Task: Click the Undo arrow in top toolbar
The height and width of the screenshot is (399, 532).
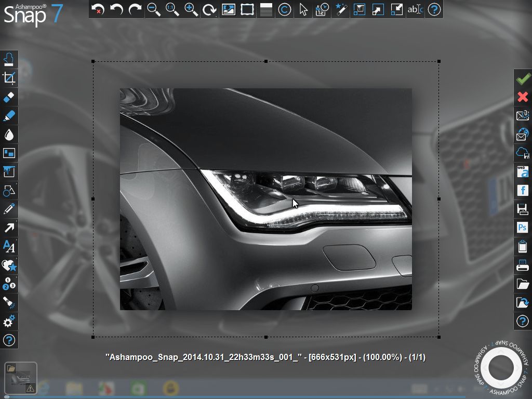Action: [x=116, y=9]
